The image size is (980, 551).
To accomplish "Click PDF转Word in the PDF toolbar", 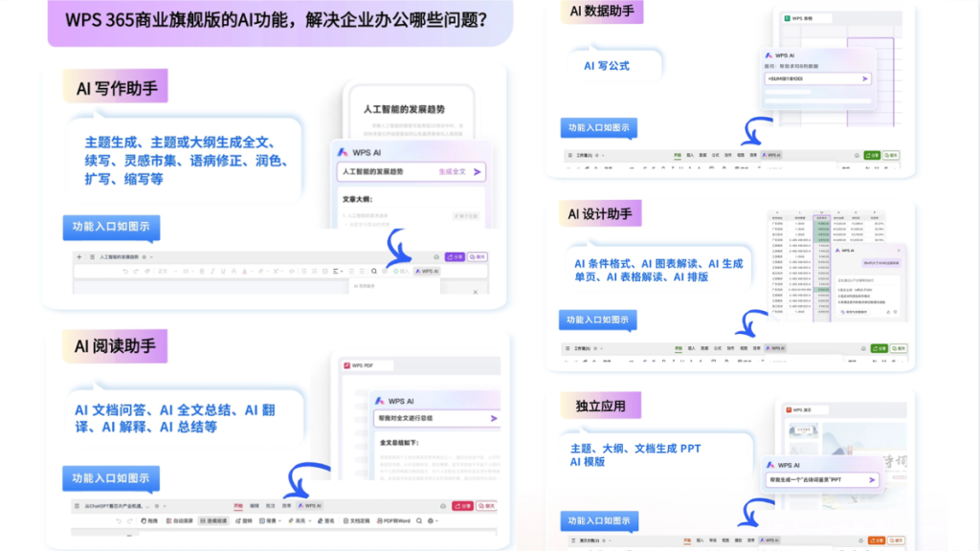I will pos(393,521).
